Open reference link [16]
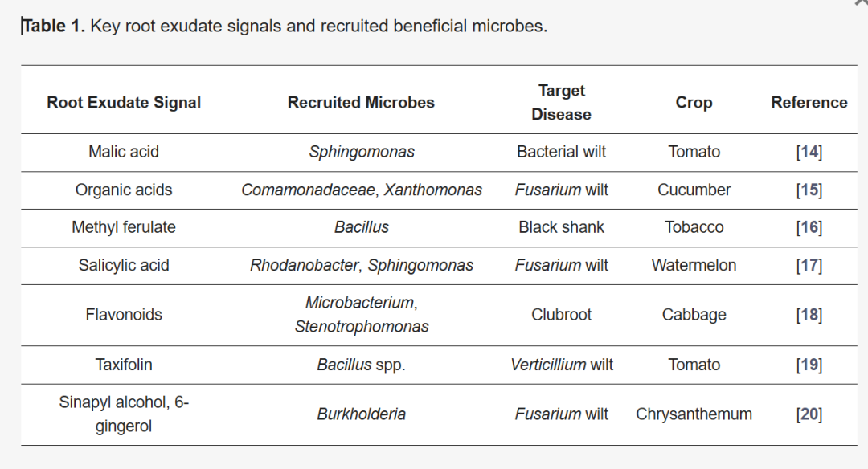868x469 pixels. point(809,227)
